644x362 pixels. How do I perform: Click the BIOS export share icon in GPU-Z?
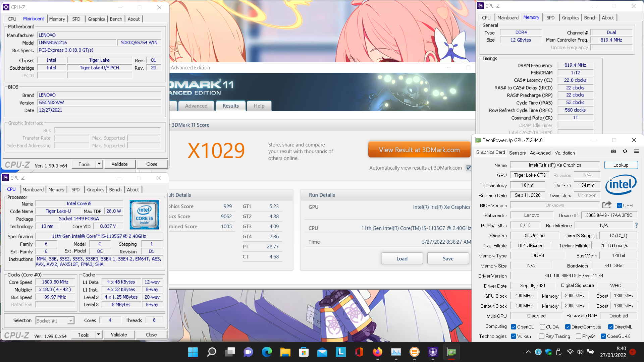(x=607, y=205)
